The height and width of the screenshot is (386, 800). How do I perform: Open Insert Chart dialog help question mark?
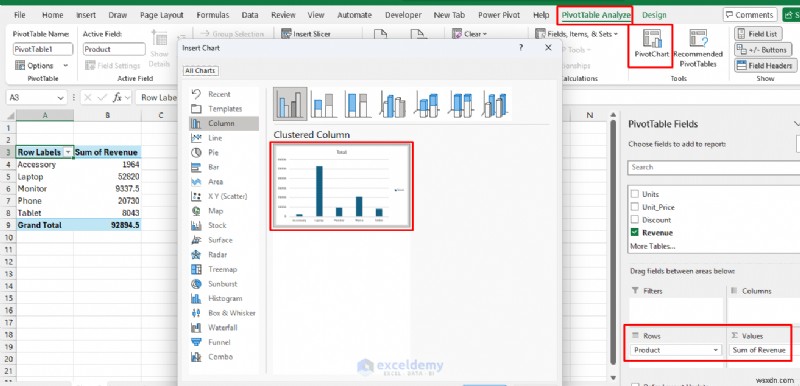[521, 47]
